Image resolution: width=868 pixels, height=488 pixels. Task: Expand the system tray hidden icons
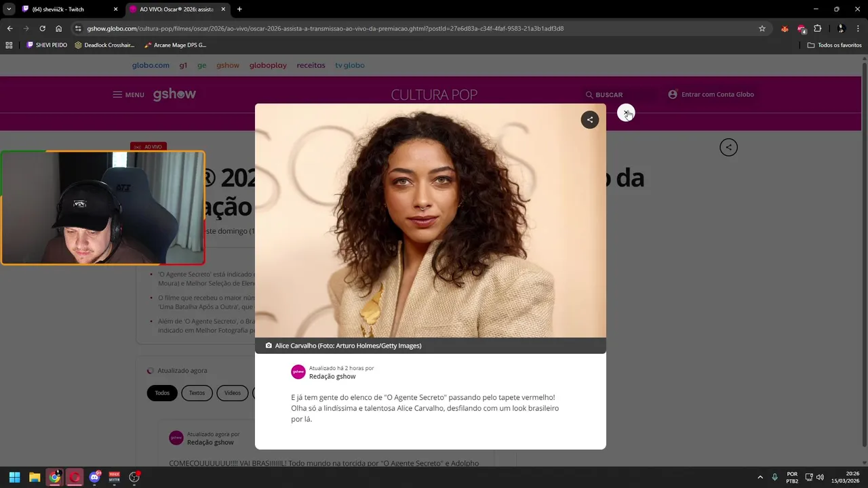pos(760,477)
